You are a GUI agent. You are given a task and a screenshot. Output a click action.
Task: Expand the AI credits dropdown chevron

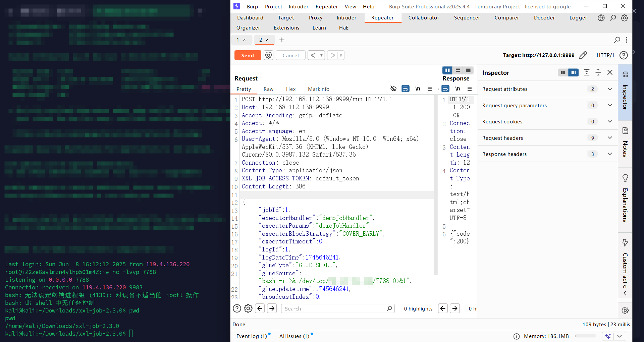620,336
